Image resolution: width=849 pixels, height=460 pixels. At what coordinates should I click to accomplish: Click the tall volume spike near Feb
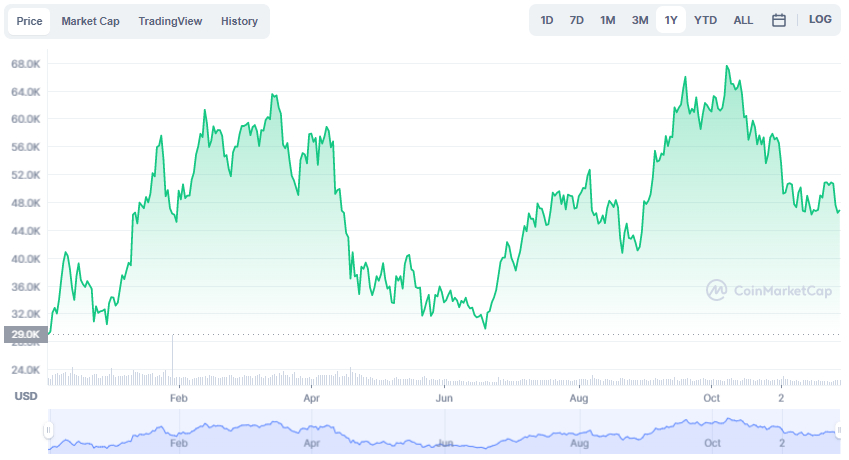(x=173, y=358)
